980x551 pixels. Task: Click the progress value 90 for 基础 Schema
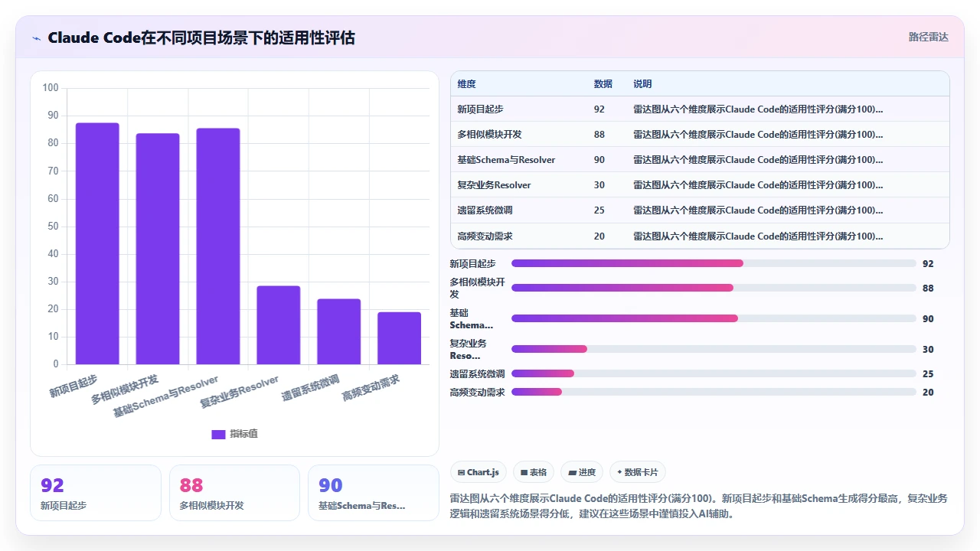(928, 319)
